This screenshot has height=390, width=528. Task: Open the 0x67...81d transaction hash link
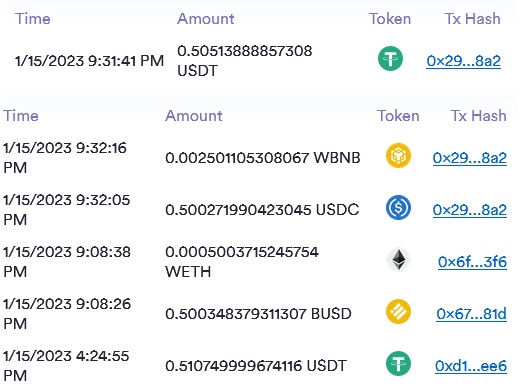pyautogui.click(x=471, y=314)
